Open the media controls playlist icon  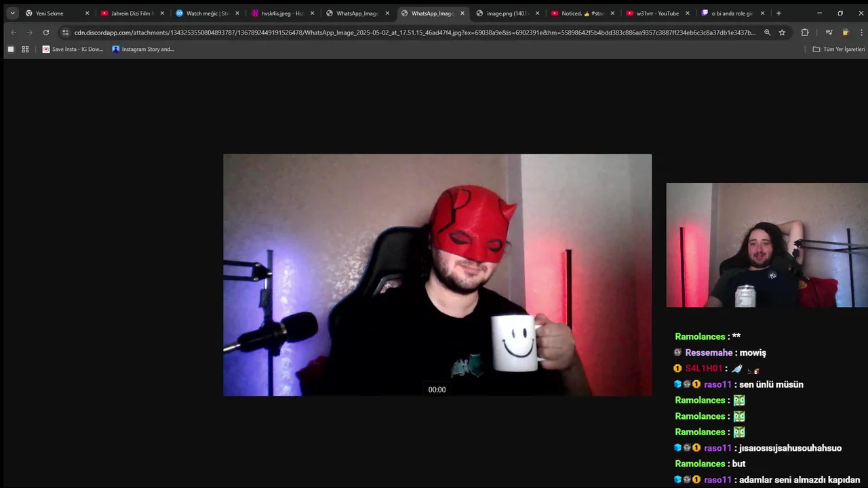(829, 33)
